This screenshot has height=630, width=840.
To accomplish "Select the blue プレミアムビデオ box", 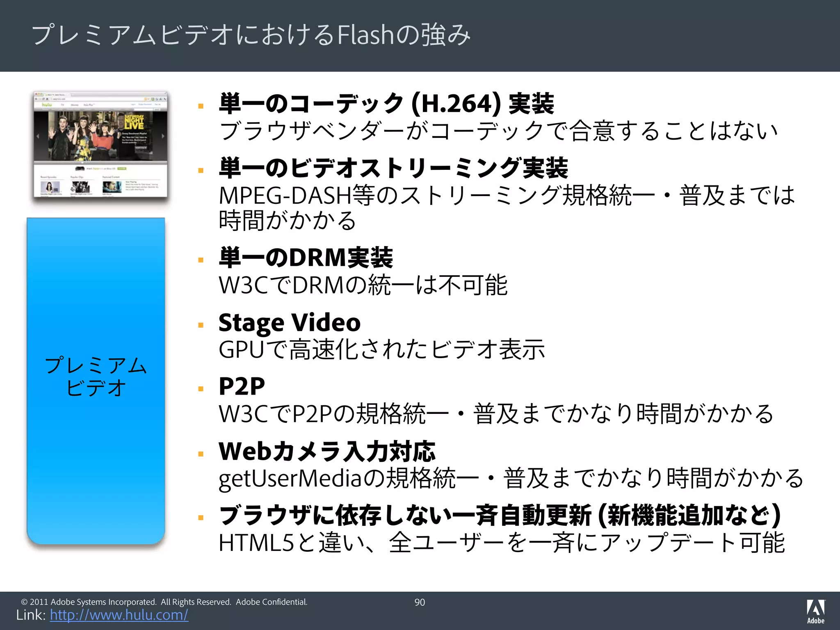I will [96, 381].
